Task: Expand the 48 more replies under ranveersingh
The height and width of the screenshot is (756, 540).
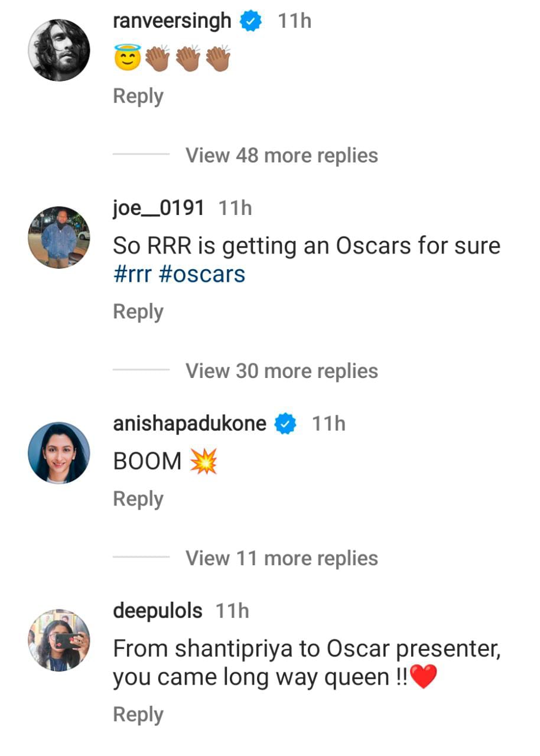Action: tap(282, 155)
